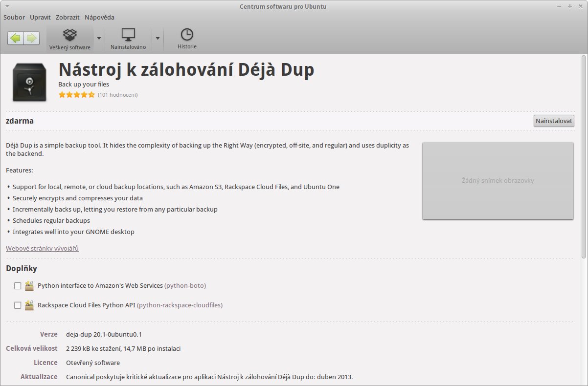
Task: Click the Nástroj k zálohování Déjà Dup title
Action: [x=186, y=70]
